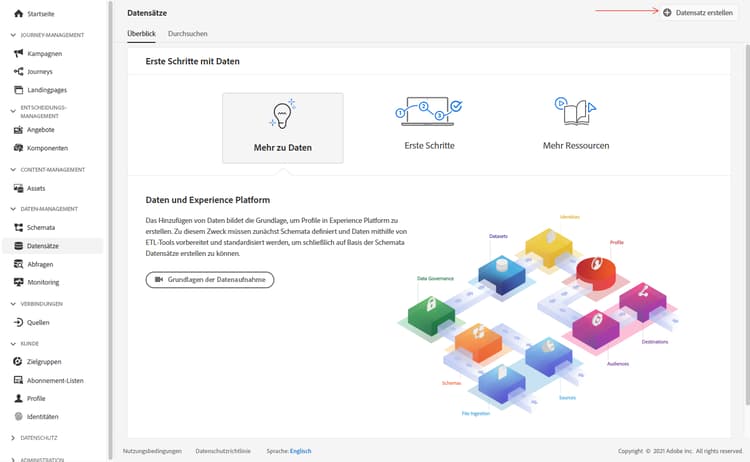Screen dimensions: 750x462
Task: Click the Profile person icon
Action: pyautogui.click(x=18, y=398)
